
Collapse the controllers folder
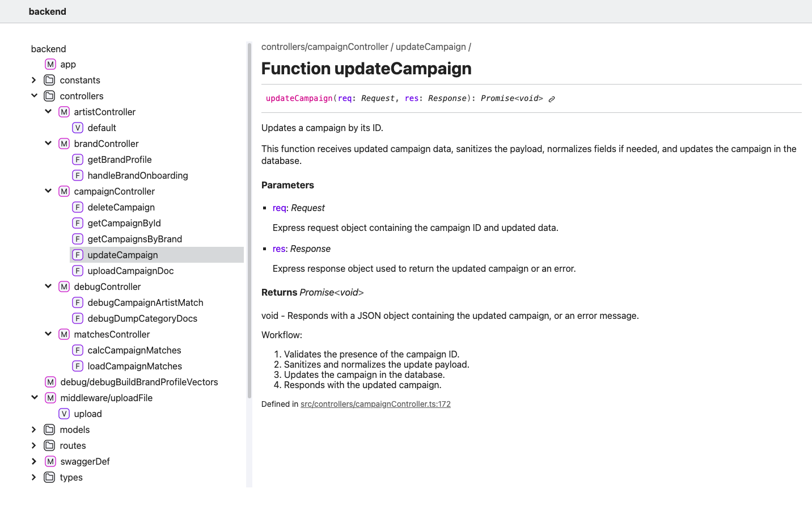(x=34, y=96)
